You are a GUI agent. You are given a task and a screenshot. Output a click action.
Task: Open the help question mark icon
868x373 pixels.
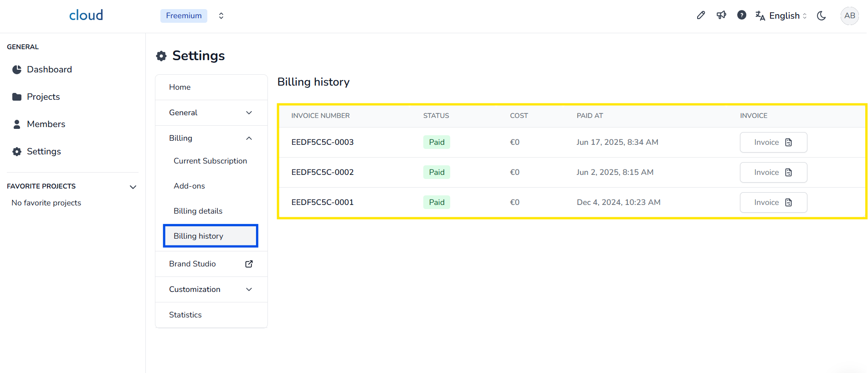point(741,15)
